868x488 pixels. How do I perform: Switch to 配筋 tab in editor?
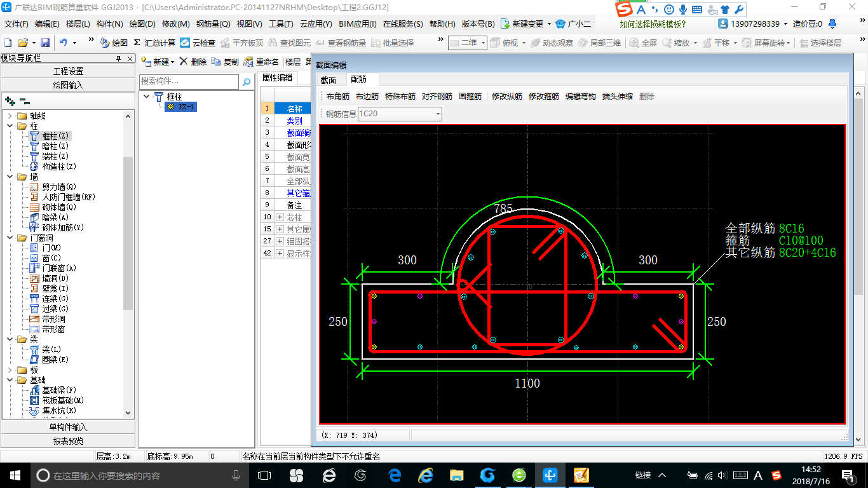358,79
